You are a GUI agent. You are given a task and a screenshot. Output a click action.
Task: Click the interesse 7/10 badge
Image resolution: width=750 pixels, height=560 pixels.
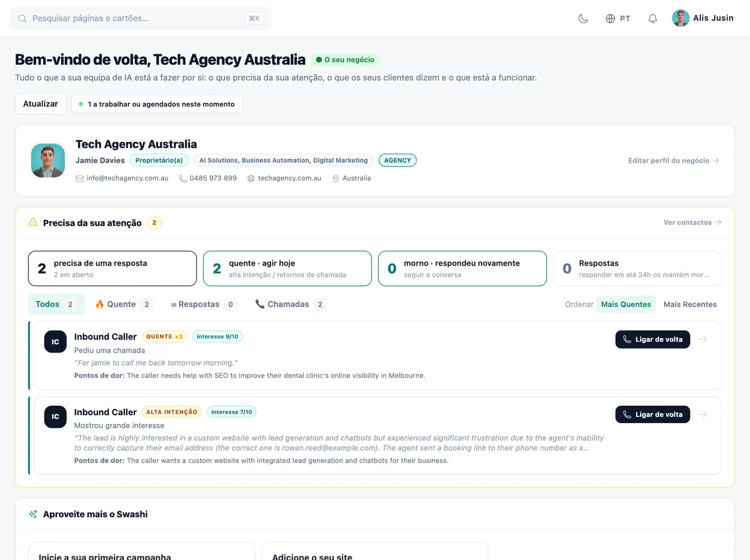[x=231, y=412]
